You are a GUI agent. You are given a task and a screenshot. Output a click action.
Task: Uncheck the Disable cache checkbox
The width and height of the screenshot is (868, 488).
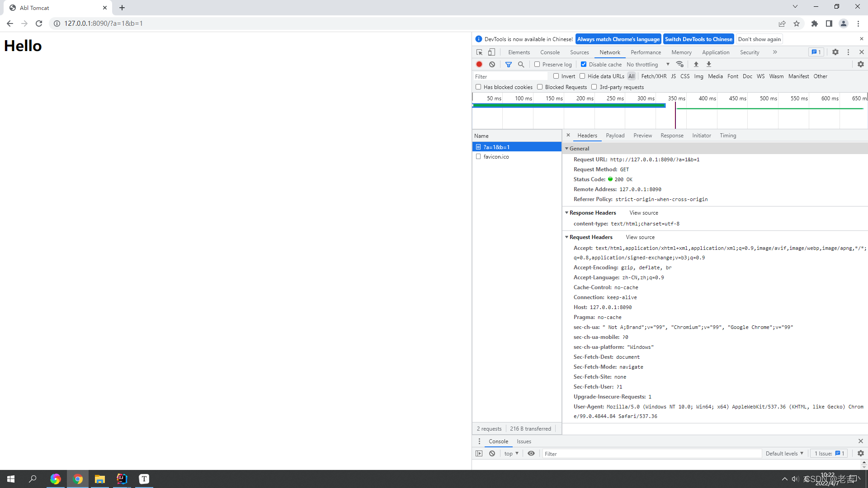coord(584,64)
